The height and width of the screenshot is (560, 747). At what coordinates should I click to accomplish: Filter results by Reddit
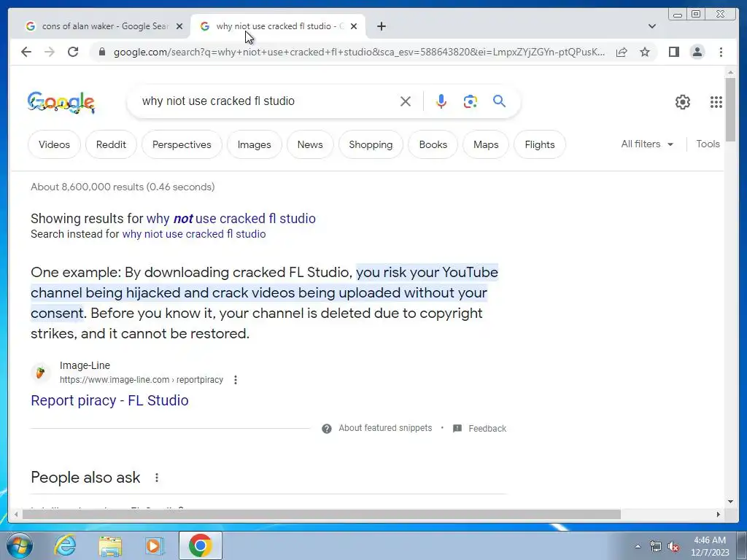(111, 144)
